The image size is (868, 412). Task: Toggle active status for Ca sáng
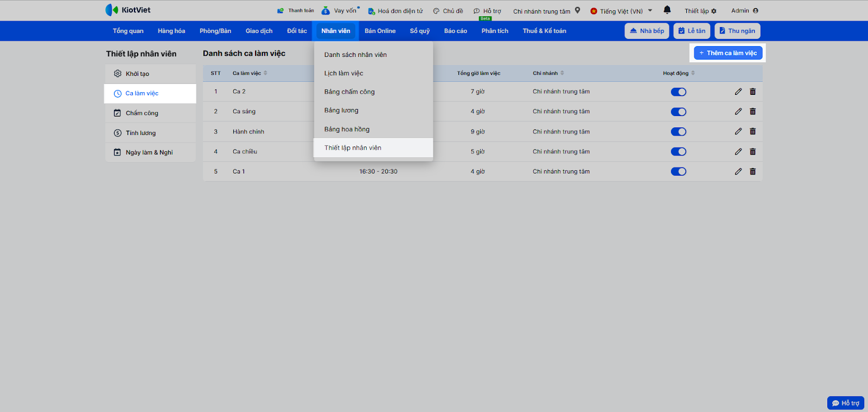679,112
